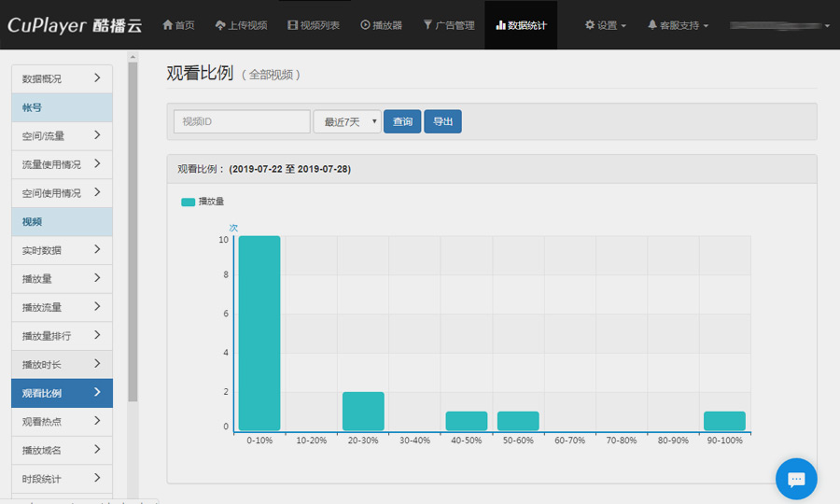Open the 首页 home nav item
The height and width of the screenshot is (504, 840).
(178, 25)
